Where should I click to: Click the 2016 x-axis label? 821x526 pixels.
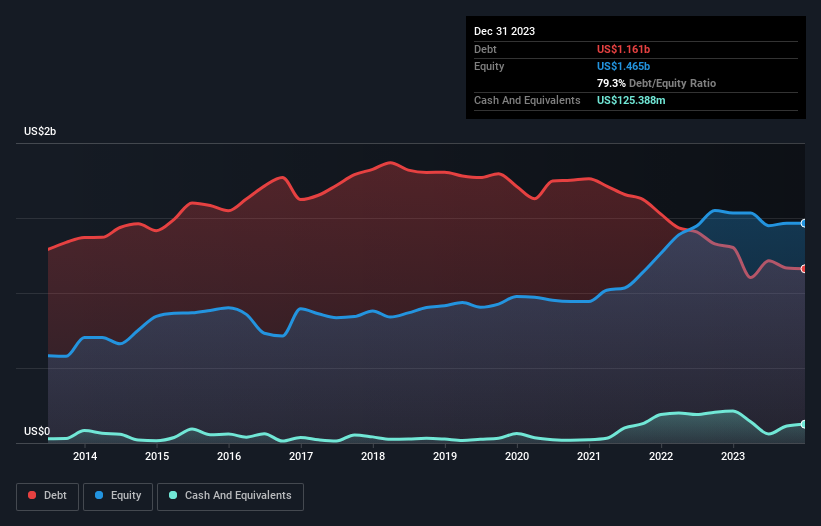(x=229, y=456)
